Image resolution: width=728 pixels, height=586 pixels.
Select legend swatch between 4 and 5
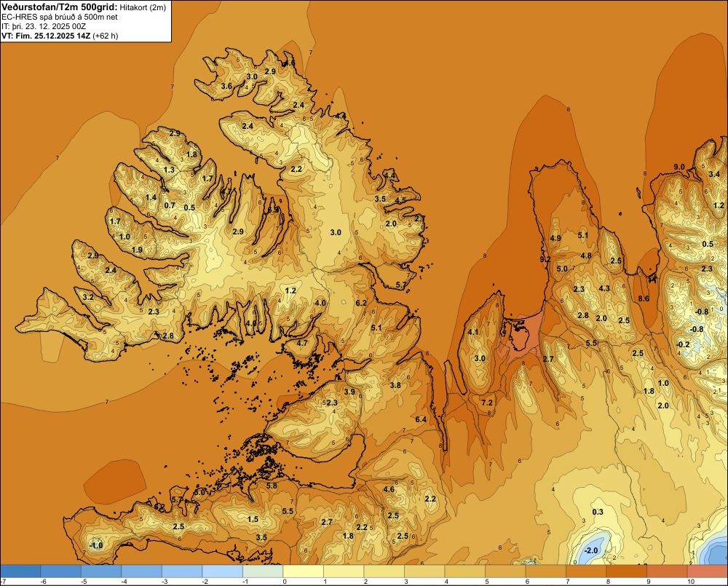(464, 571)
